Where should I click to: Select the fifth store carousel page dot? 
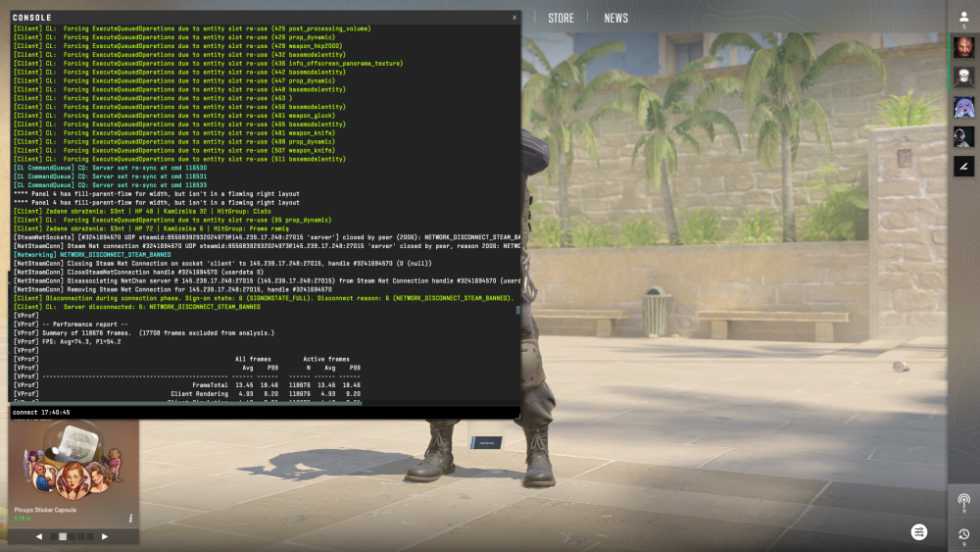coord(90,536)
